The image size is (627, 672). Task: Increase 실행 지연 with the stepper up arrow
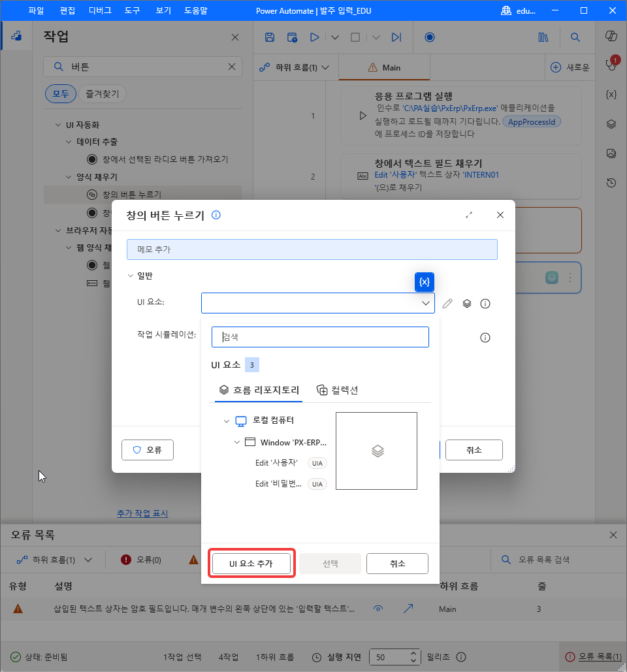pos(413,654)
